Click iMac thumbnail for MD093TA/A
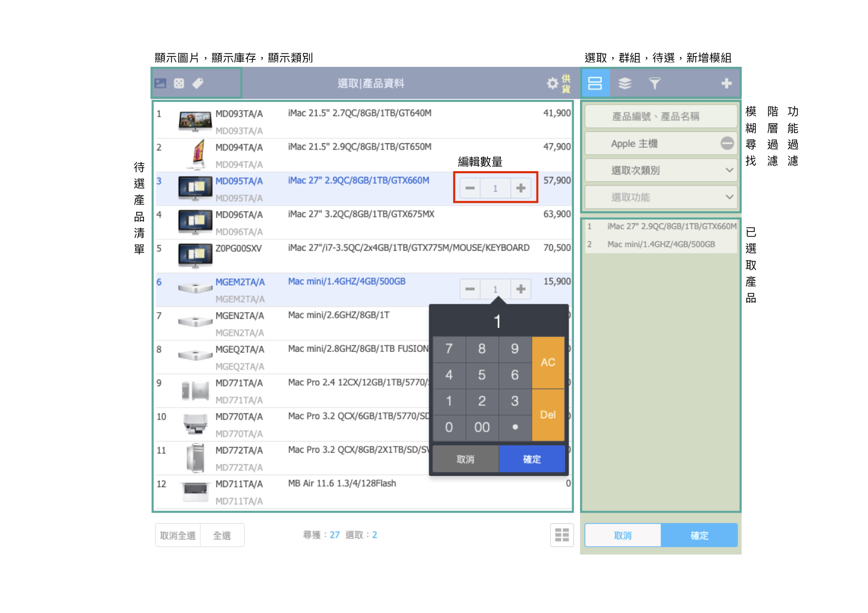 pos(195,121)
